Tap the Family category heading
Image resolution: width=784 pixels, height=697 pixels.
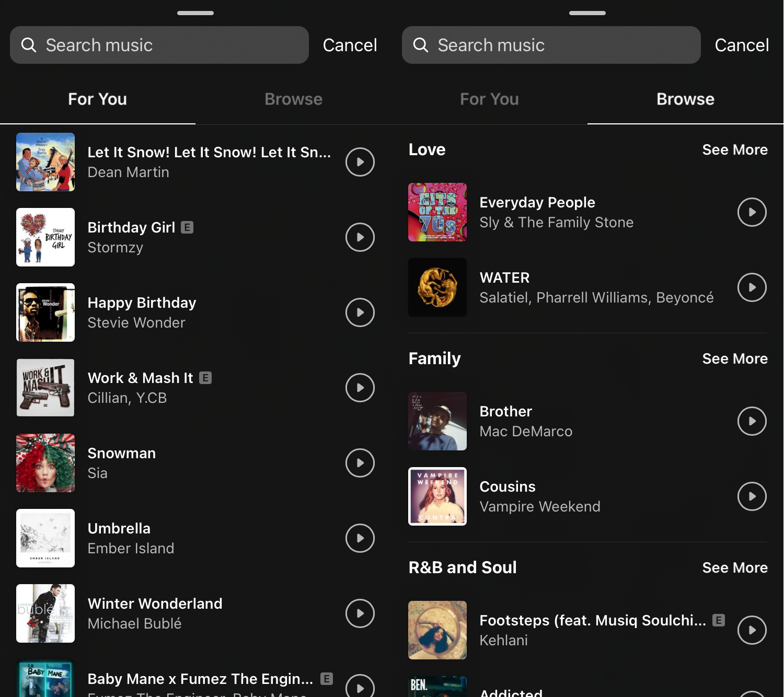434,359
